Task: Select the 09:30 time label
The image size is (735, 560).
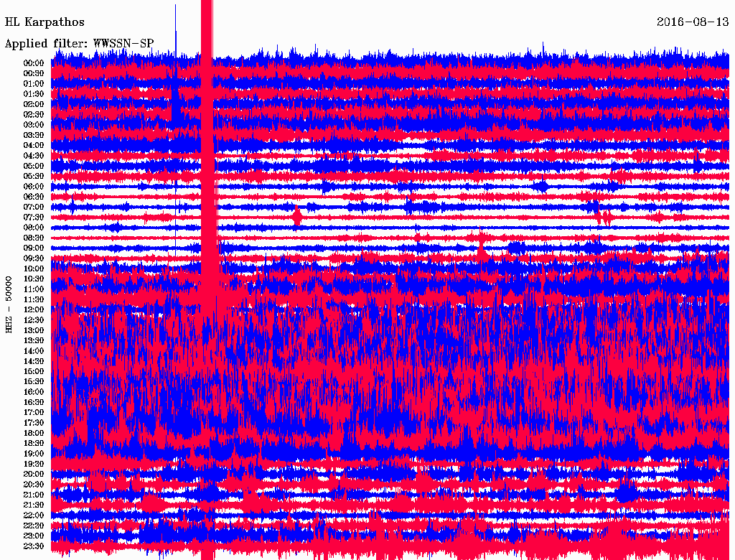Action: pos(34,258)
